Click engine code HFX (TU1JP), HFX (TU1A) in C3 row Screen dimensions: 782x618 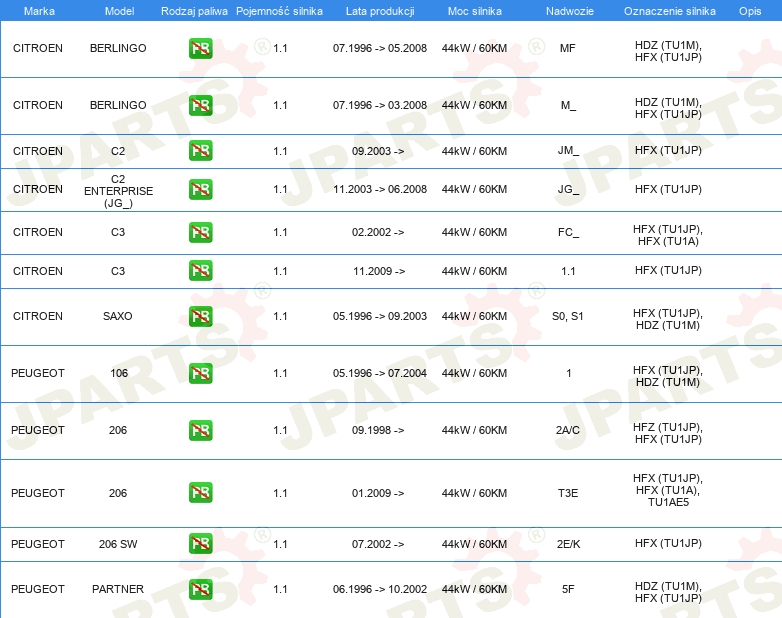pos(668,235)
